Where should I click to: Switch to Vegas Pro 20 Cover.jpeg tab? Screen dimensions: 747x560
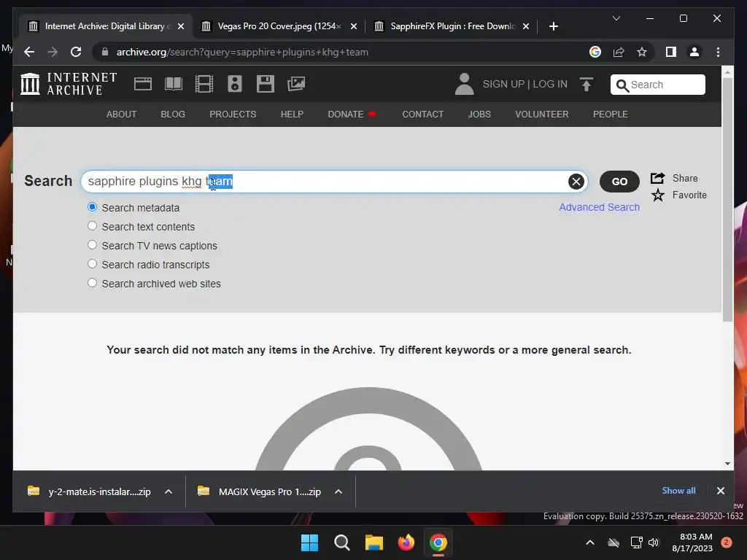tap(279, 26)
